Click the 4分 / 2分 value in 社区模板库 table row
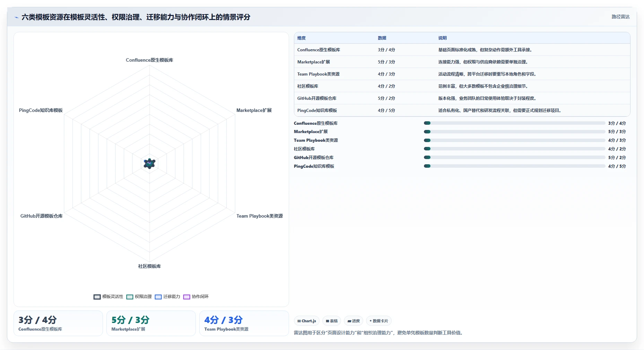Screen dimensions: 644x350 (x=386, y=86)
